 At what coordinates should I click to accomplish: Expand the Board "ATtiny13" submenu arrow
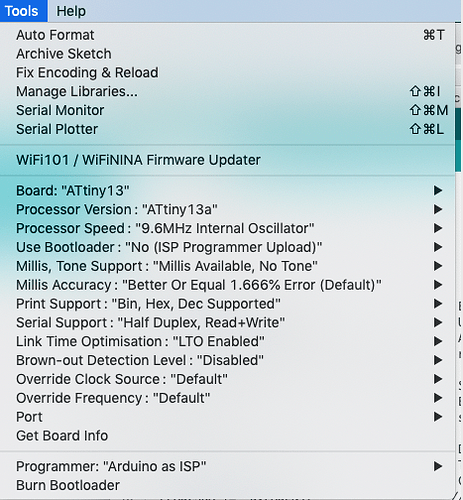(x=438, y=191)
